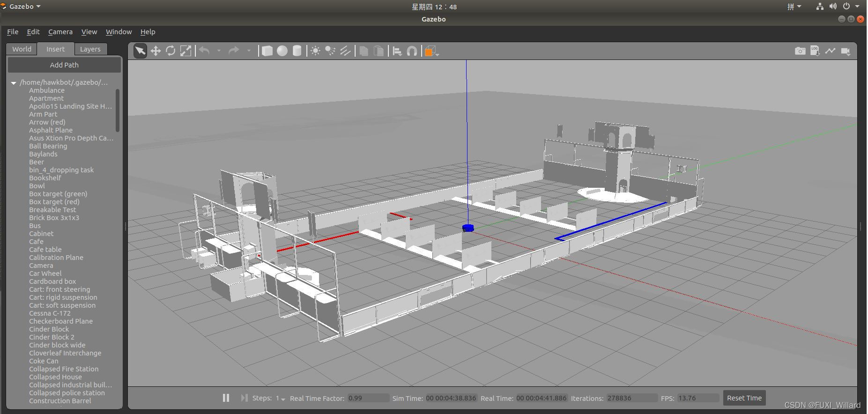This screenshot has width=868, height=414.
Task: Take a screenshot with camera icon
Action: coord(800,51)
